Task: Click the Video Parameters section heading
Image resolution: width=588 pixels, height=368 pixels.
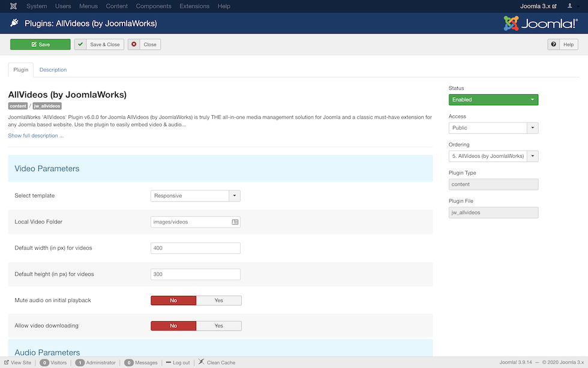Action: pos(47,169)
